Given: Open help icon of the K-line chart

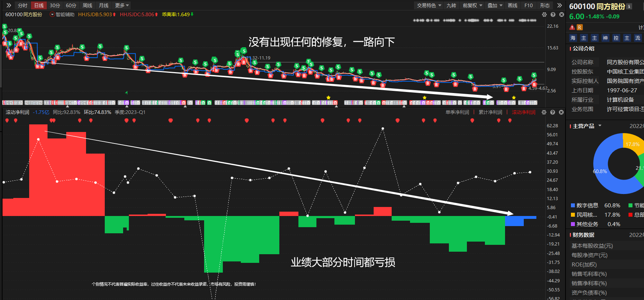Looking at the screenshot, I should (553, 14).
